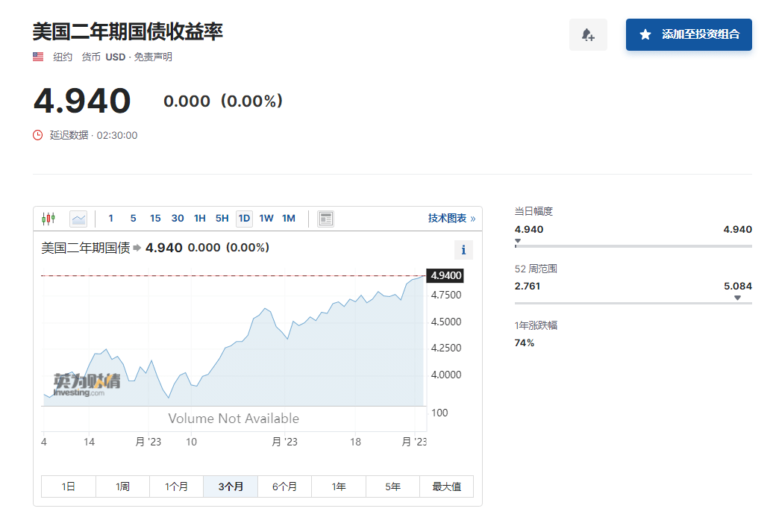The image size is (776, 532).
Task: Click the Volume Not Available text
Action: 234,419
